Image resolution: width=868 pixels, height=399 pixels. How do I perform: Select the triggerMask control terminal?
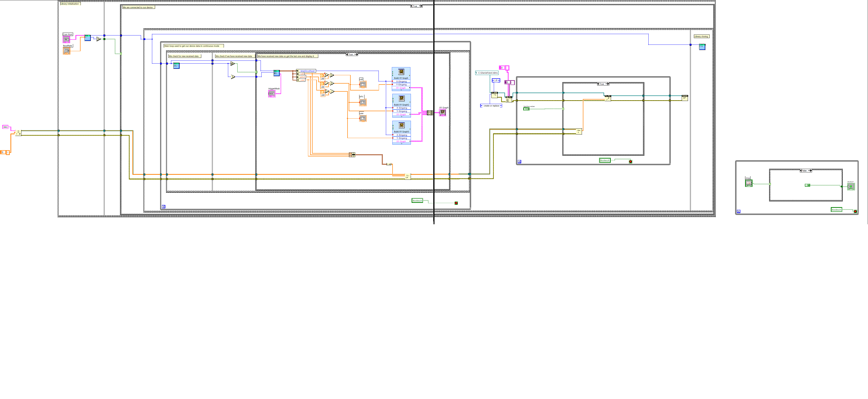point(272,94)
